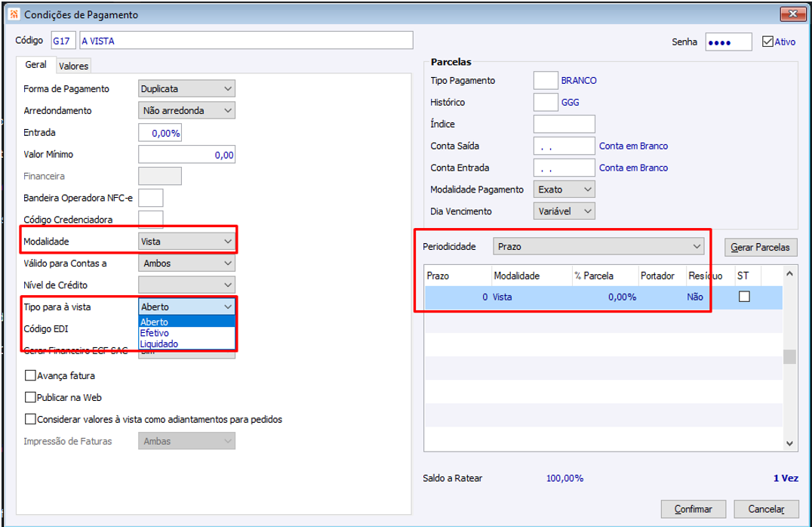Close the Condições de Pagamento window
This screenshot has width=812, height=527.
792,14
